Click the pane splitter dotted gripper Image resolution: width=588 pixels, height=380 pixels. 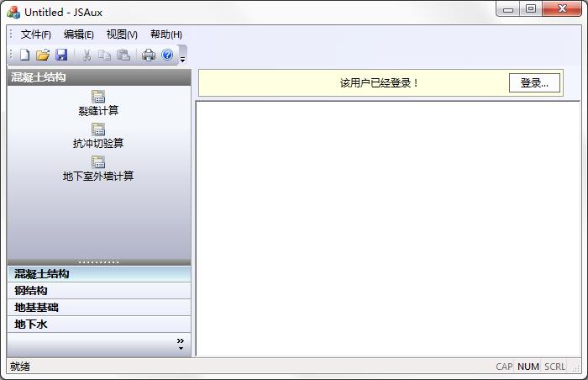coord(99,262)
